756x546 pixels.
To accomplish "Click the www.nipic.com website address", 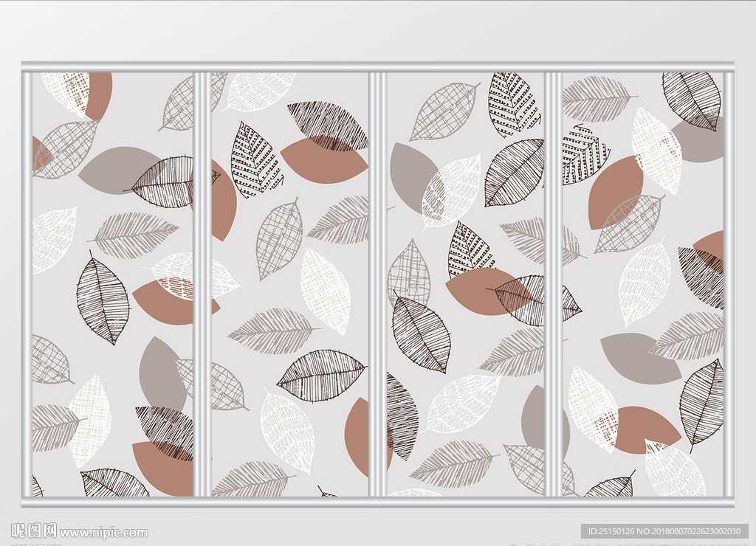I will pyautogui.click(x=103, y=532).
